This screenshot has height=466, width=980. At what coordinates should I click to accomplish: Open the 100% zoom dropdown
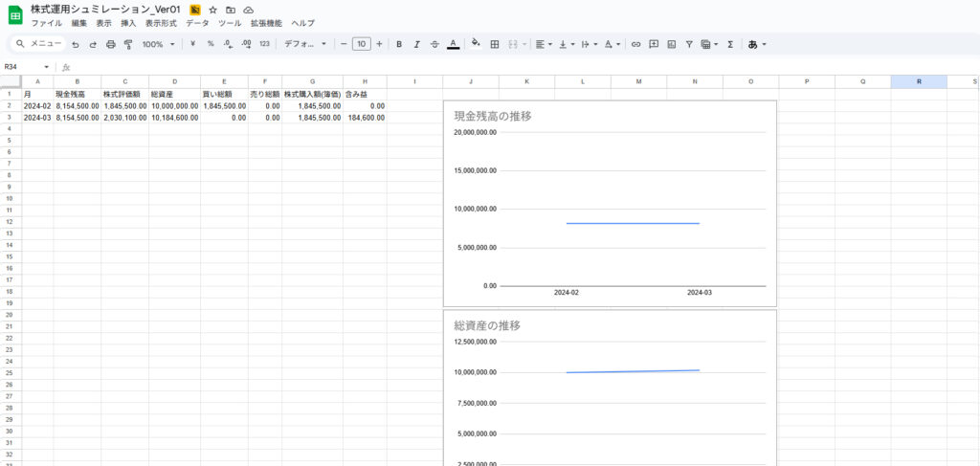tap(159, 44)
